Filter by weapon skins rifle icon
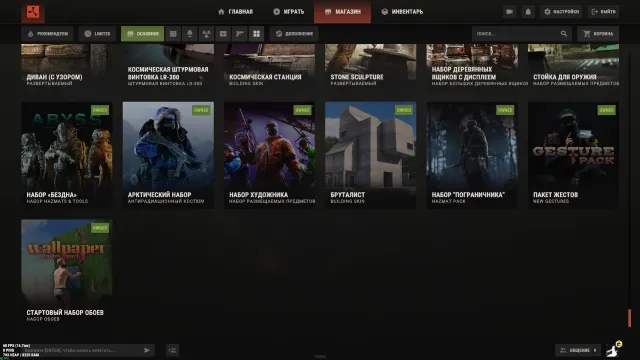The height and width of the screenshot is (360, 640). click(x=240, y=34)
